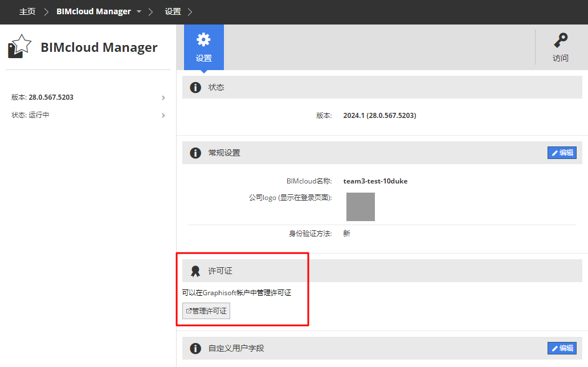
Task: Click the 自定义用户字段 info icon
Action: tap(195, 348)
